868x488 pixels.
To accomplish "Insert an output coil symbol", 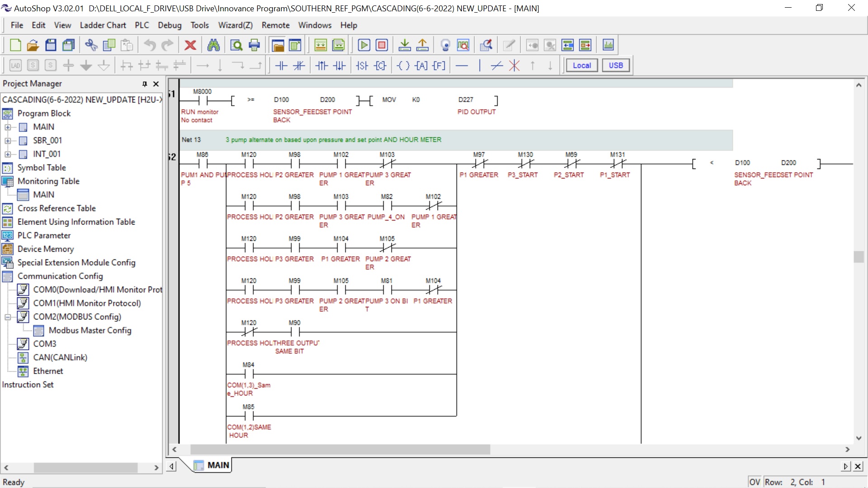I will click(x=403, y=66).
